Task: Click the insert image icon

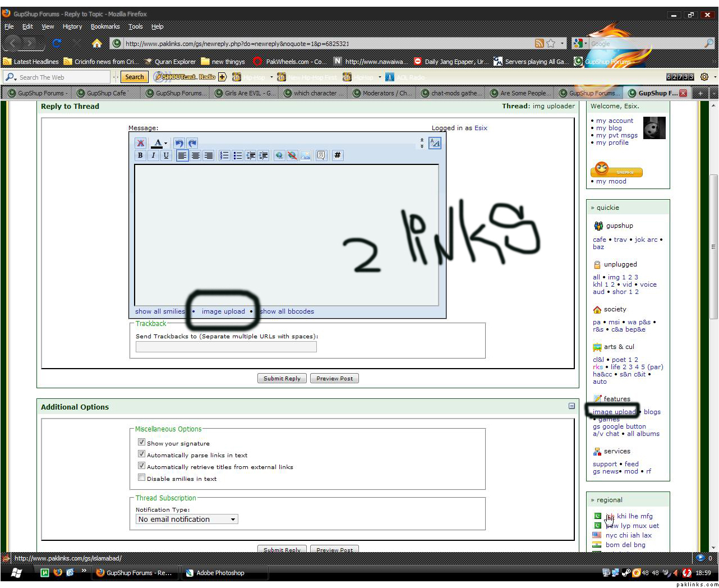Action: (x=306, y=156)
